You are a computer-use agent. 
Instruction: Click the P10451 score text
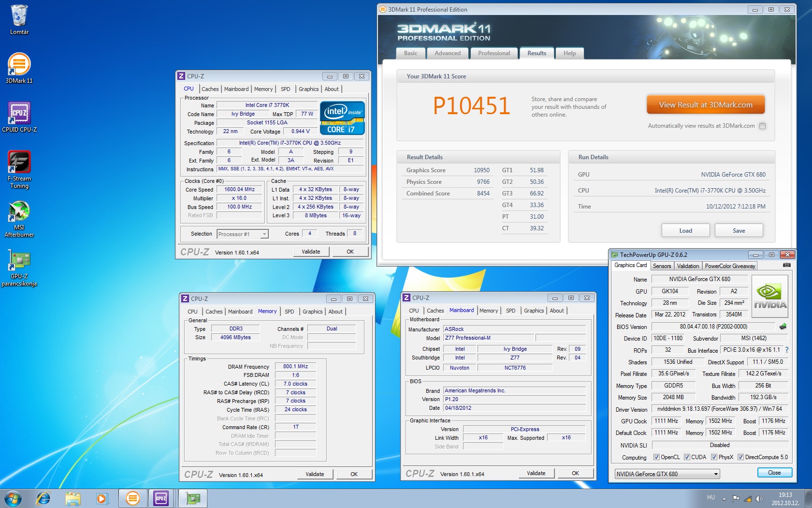[x=471, y=106]
